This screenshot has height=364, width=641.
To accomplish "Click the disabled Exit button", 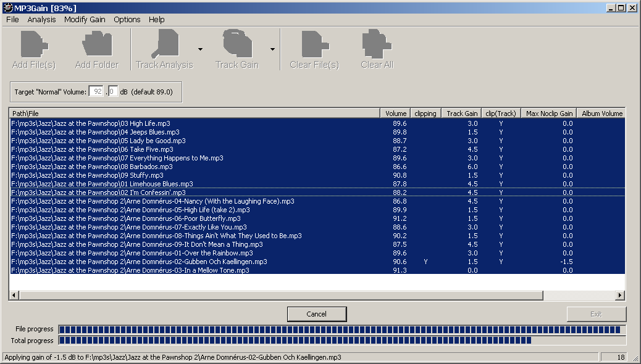I will click(x=596, y=314).
